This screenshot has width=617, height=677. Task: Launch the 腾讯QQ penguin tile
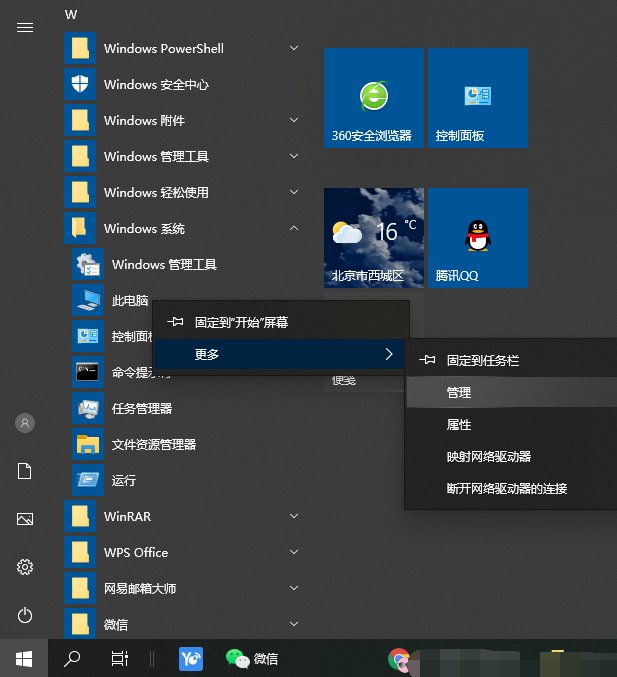pyautogui.click(x=477, y=238)
